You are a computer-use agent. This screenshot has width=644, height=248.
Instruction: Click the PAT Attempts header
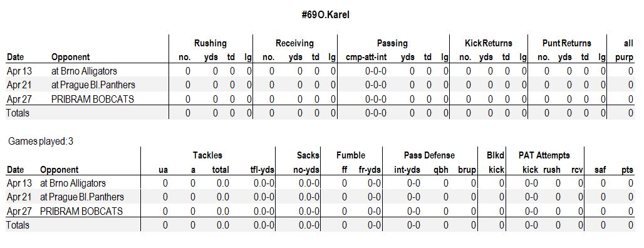[544, 155]
